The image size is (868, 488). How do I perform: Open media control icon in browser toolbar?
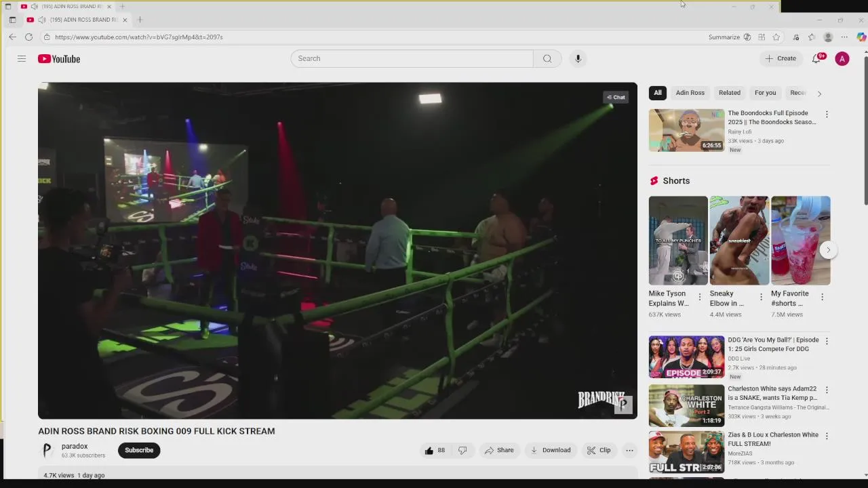(x=796, y=37)
